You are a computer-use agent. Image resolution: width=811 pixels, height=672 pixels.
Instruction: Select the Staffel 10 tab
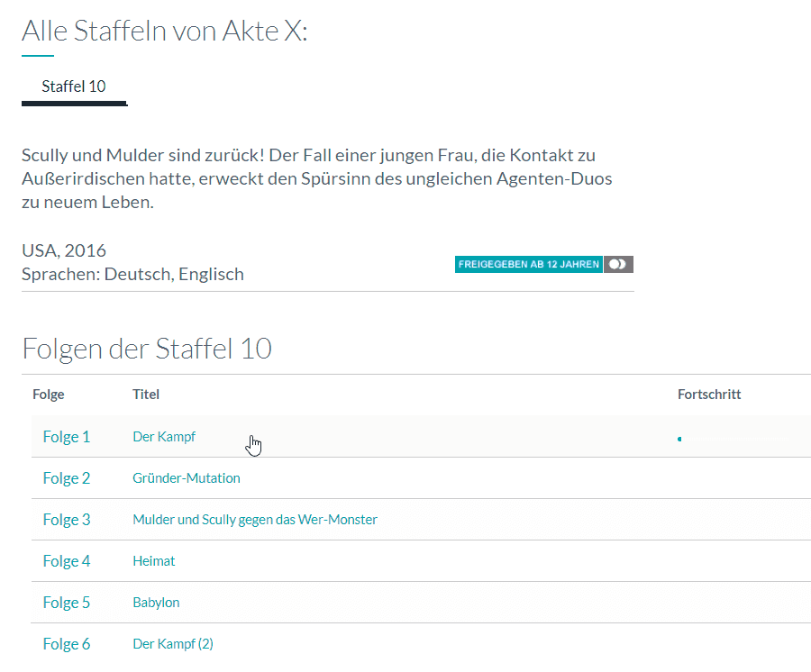tap(74, 86)
